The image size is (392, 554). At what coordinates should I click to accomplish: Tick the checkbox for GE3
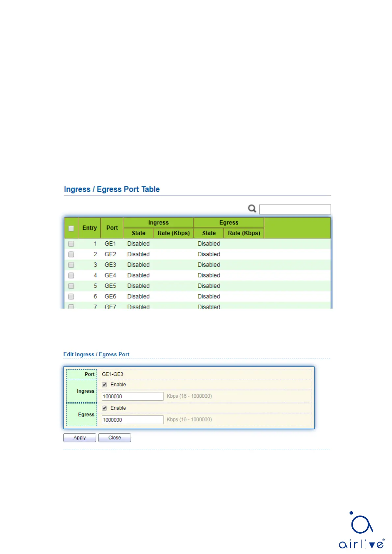pyautogui.click(x=71, y=265)
